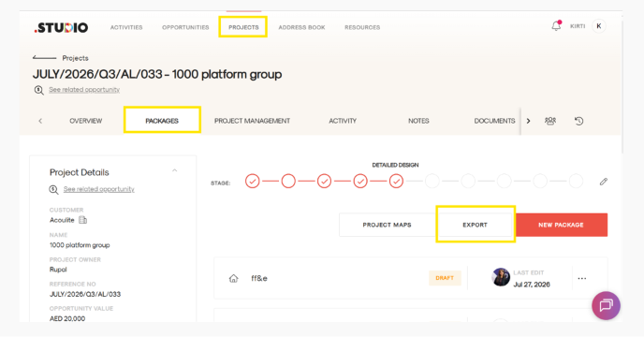Open See related opportunity in Project Details
644x337 pixels.
(x=99, y=189)
